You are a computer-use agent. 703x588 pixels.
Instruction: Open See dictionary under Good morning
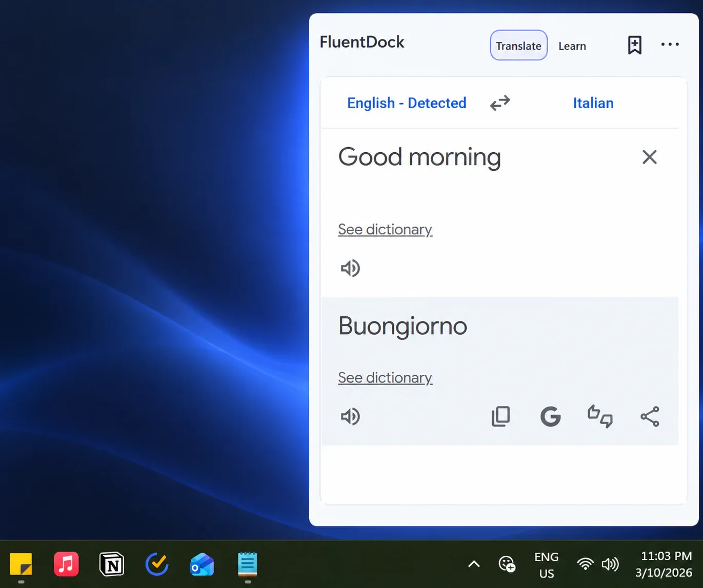tap(385, 230)
